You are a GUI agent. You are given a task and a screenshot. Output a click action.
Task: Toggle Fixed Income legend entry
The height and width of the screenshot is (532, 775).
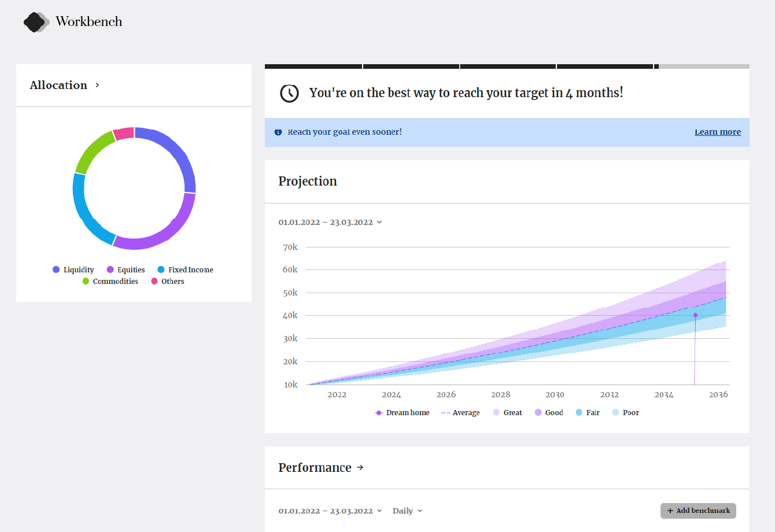click(185, 269)
